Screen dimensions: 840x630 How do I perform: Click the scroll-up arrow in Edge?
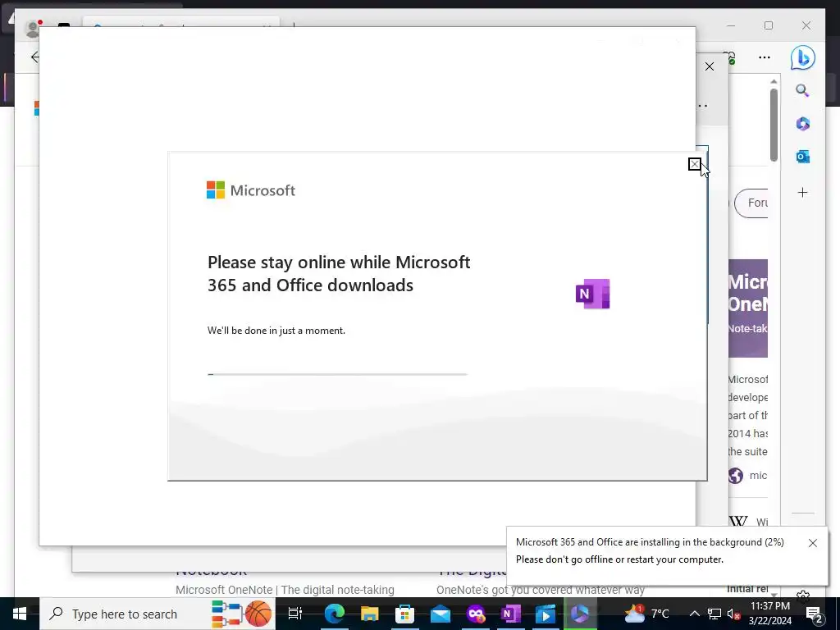[x=774, y=81]
